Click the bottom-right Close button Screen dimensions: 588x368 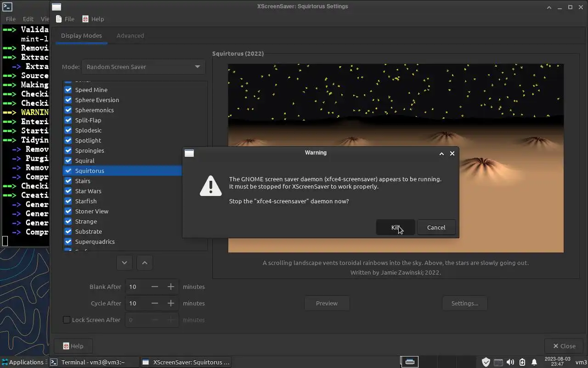point(564,346)
